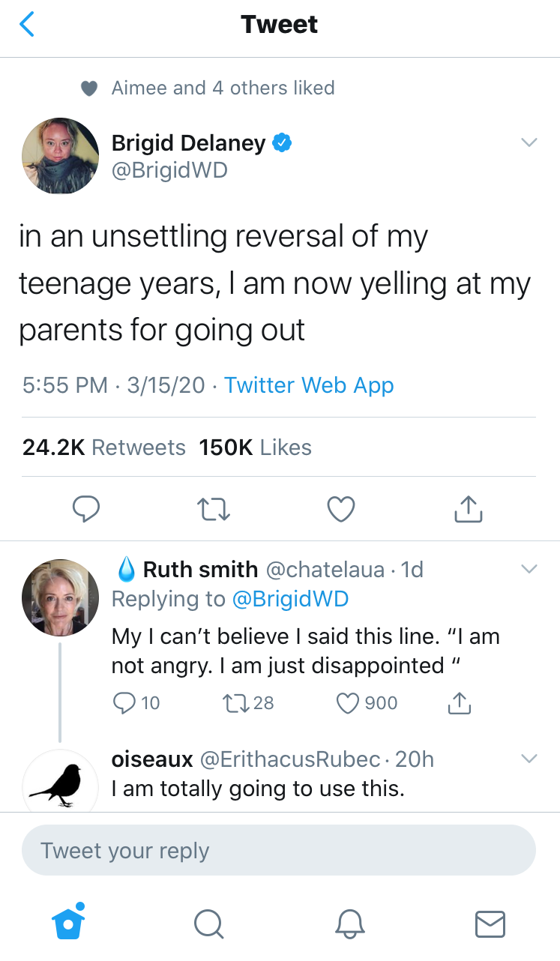Share Ruth smith's reply
The image size is (560, 961).
[x=459, y=702]
